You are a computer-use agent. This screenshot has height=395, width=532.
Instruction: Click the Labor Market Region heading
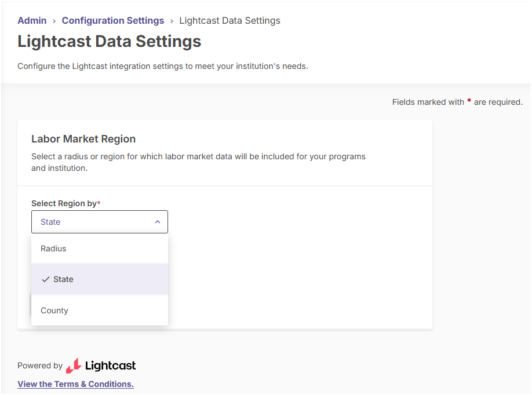point(83,138)
